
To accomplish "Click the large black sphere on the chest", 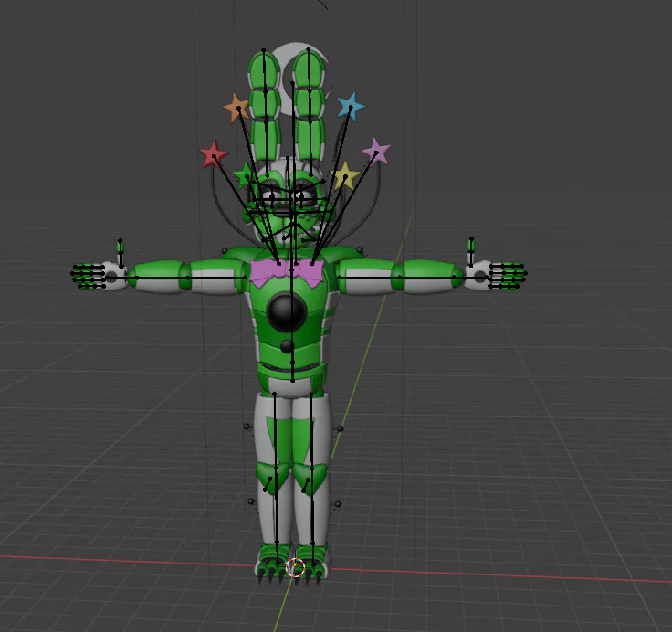I will tap(287, 312).
